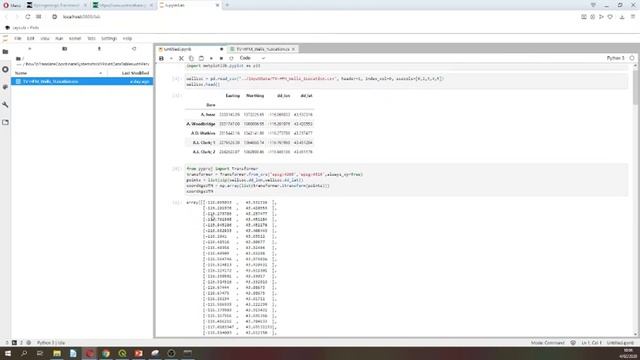
Task: Open the Run menu
Action: [59, 38]
